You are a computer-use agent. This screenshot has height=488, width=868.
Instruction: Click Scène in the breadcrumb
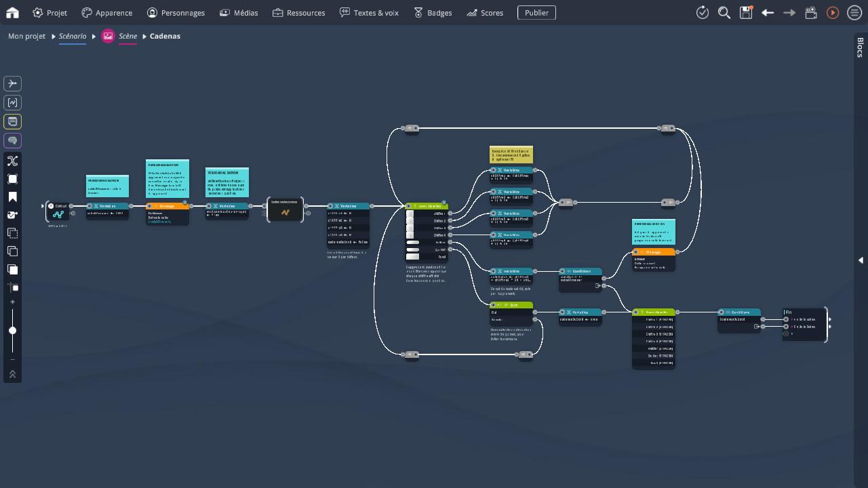pyautogui.click(x=127, y=36)
